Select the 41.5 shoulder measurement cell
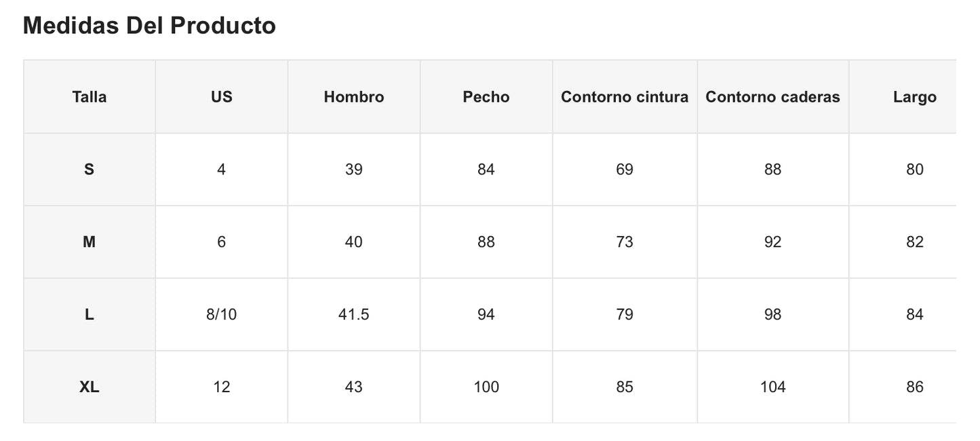Screen dimensions: 980x441 click(353, 315)
